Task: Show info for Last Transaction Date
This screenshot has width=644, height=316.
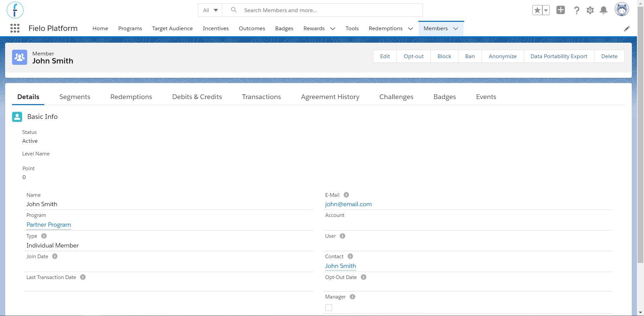Action: (83, 277)
